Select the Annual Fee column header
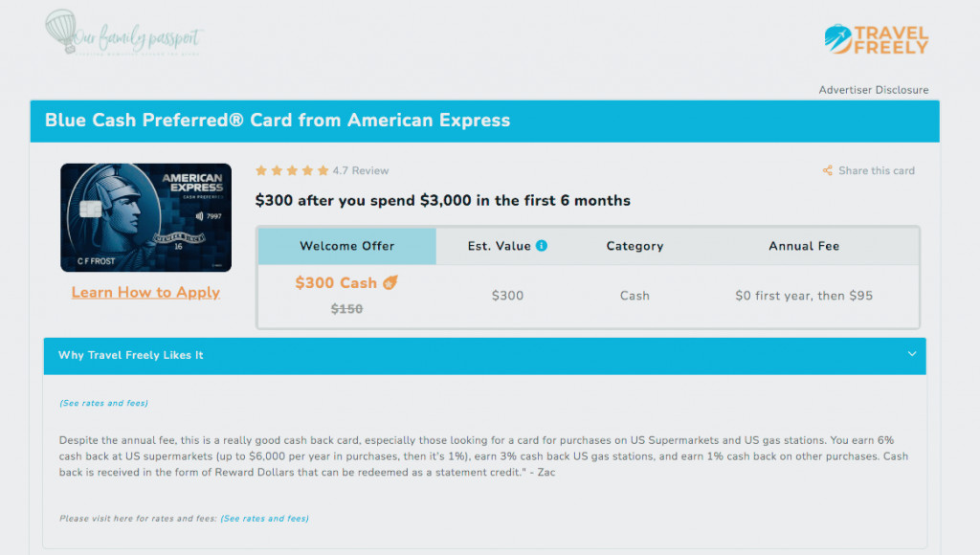Image resolution: width=980 pixels, height=555 pixels. (x=804, y=246)
